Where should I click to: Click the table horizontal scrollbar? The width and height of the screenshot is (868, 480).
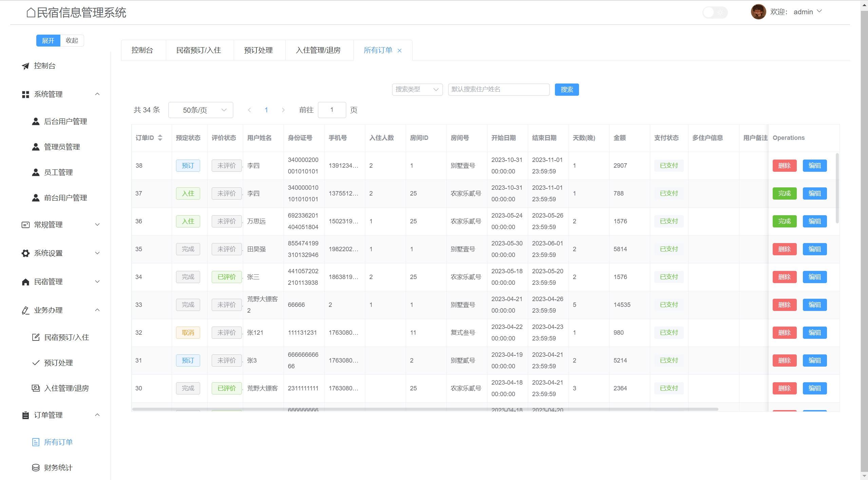tap(424, 409)
